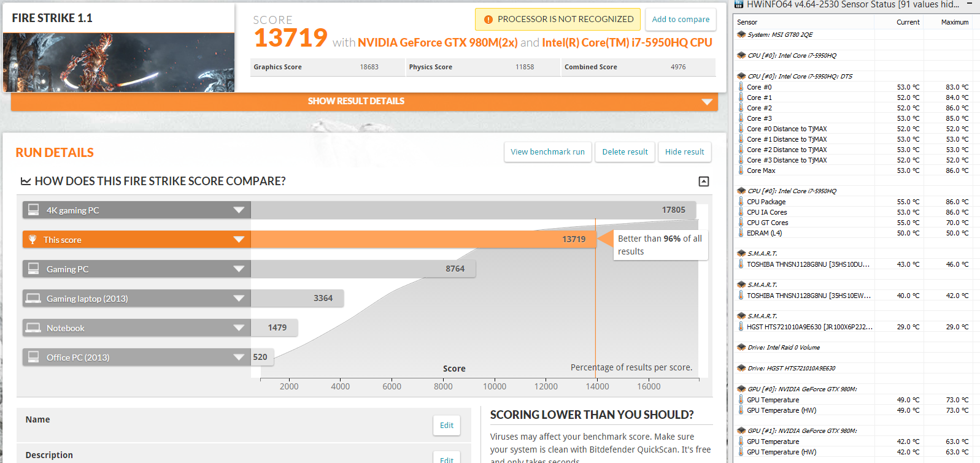Click chip icon for Drive: HGST HTS721010A9E630
This screenshot has height=463, width=980.
[741, 369]
